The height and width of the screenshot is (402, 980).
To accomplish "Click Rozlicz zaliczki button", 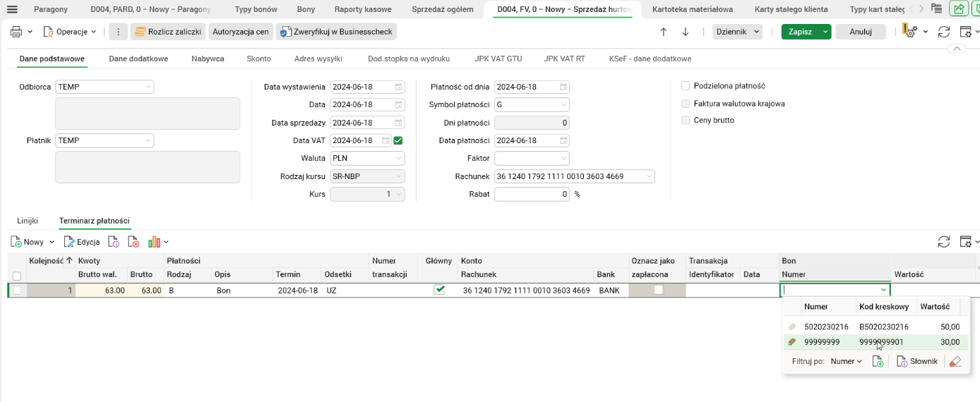I will pyautogui.click(x=168, y=32).
